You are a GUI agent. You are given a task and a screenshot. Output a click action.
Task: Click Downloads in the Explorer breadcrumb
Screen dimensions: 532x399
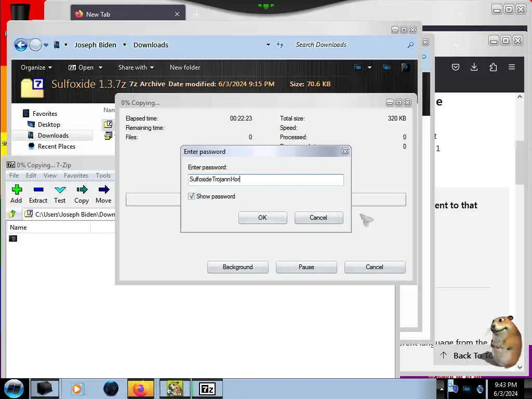[x=151, y=45]
